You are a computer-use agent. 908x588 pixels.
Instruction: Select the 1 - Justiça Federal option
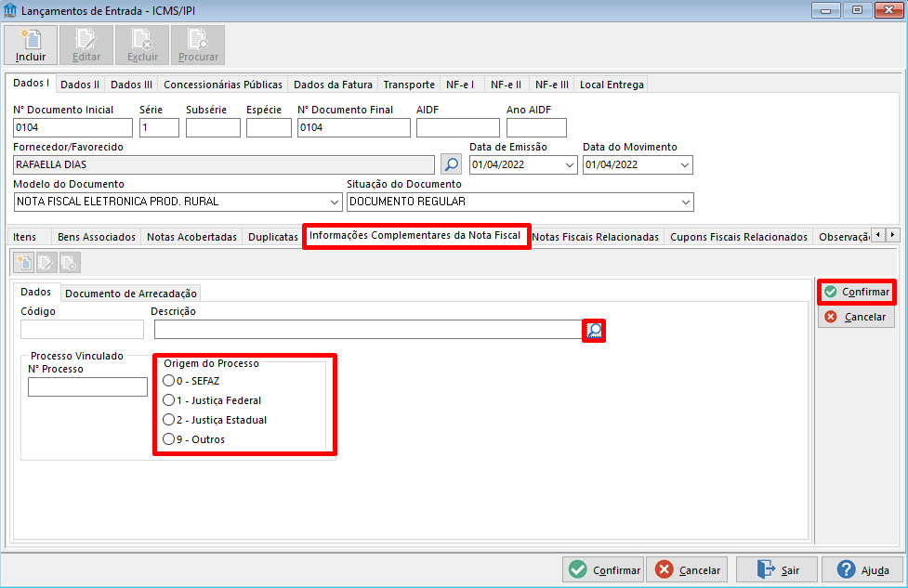[x=212, y=400]
